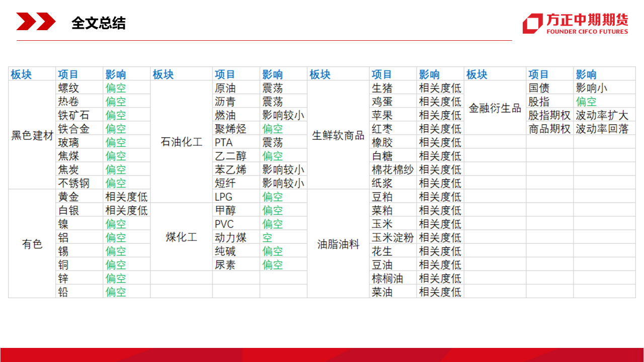
Task: Click the 豆粕 item cell
Action: [393, 197]
